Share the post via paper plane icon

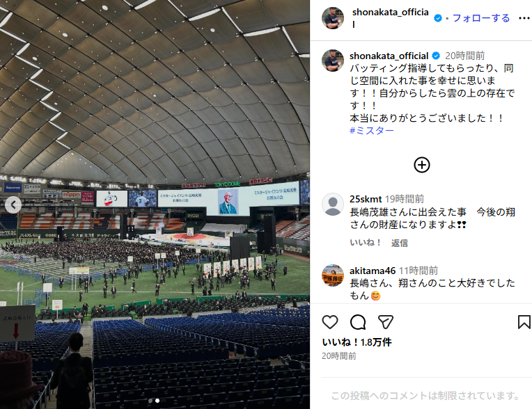386,322
